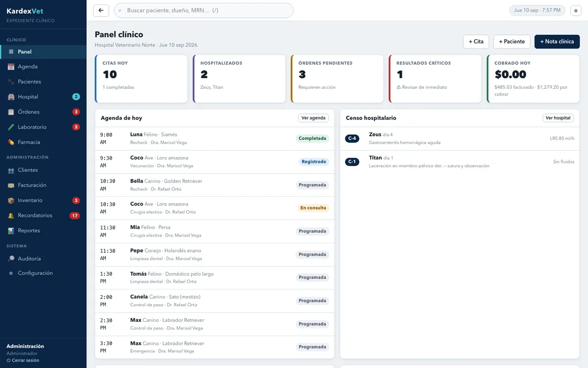This screenshot has height=368, width=588.
Task: Open Canela's 2:00 PM appointment
Action: pos(215,301)
